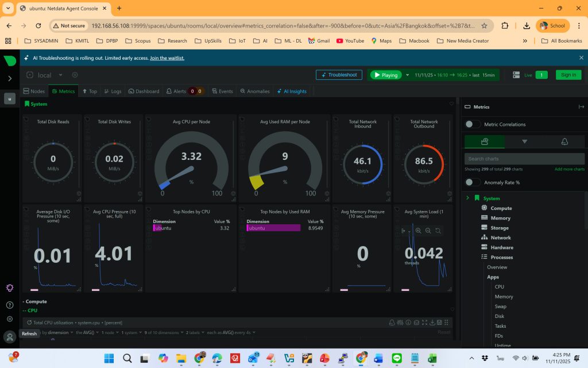
Task: Enable the Metric Correlations toggle
Action: point(473,124)
